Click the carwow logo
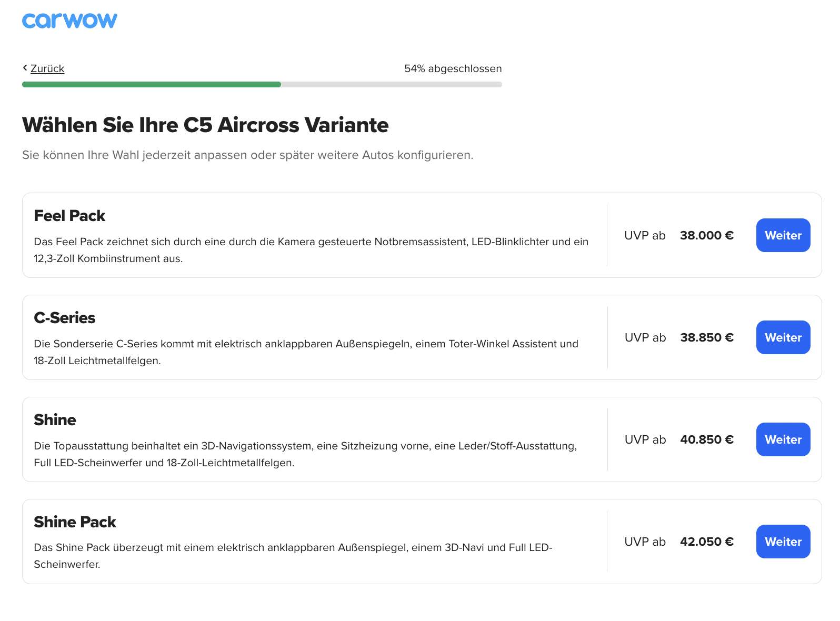This screenshot has height=621, width=840. (69, 21)
